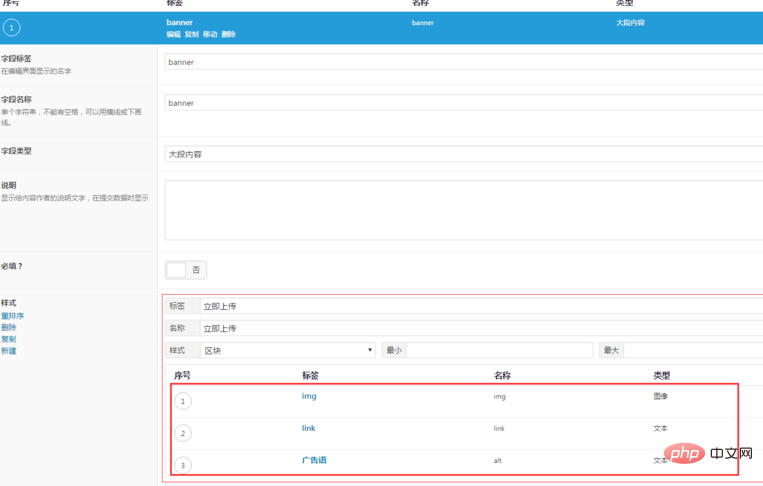Image resolution: width=763 pixels, height=486 pixels.
Task: Open the 字段类型 大段内容 selector
Action: click(460, 154)
